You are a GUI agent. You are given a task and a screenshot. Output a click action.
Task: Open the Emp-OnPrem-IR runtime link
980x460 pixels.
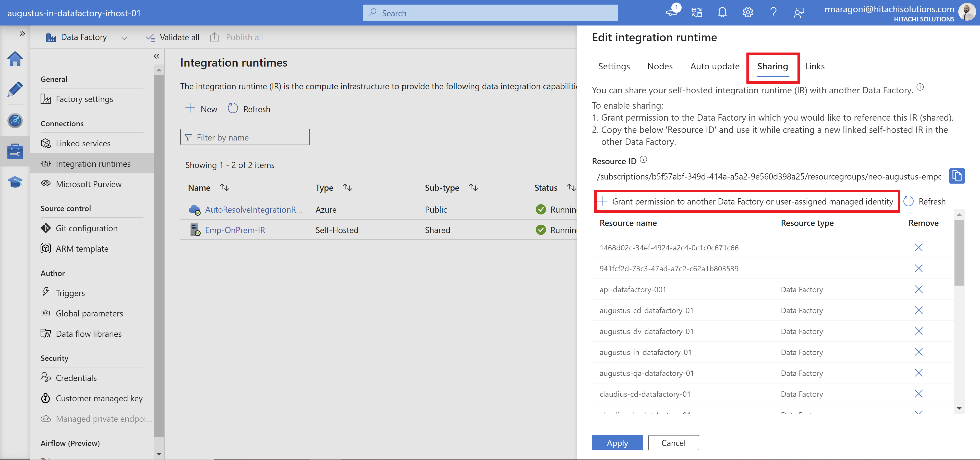click(235, 230)
